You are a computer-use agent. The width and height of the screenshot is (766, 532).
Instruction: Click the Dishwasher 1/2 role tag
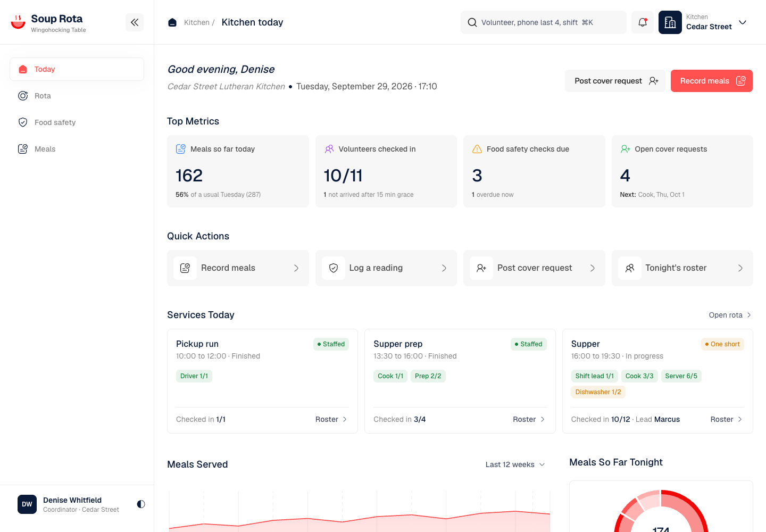(598, 392)
